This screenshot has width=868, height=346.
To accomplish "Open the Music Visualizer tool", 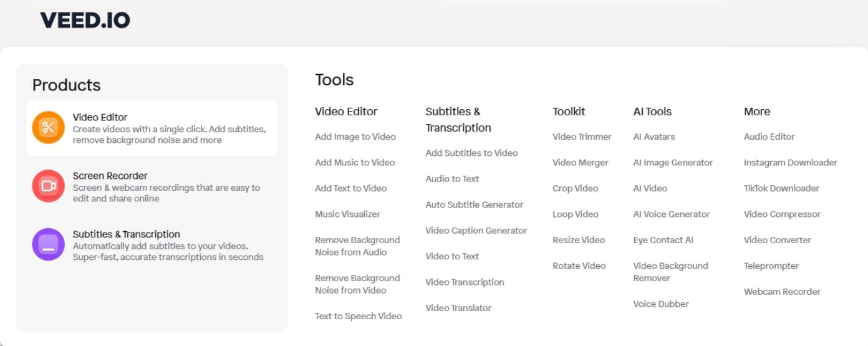I will pos(348,214).
